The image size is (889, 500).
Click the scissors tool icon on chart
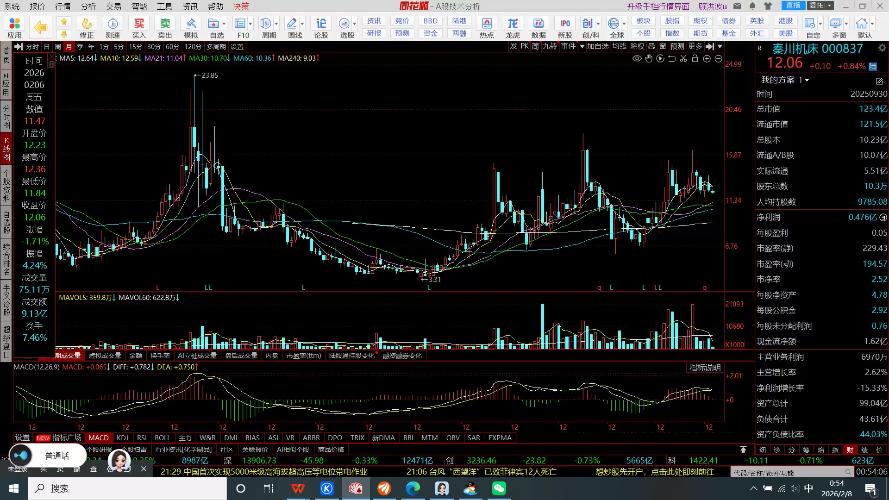tap(683, 58)
